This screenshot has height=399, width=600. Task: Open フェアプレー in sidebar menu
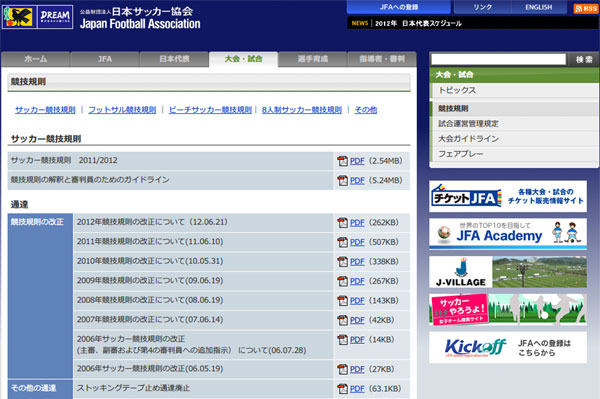514,154
